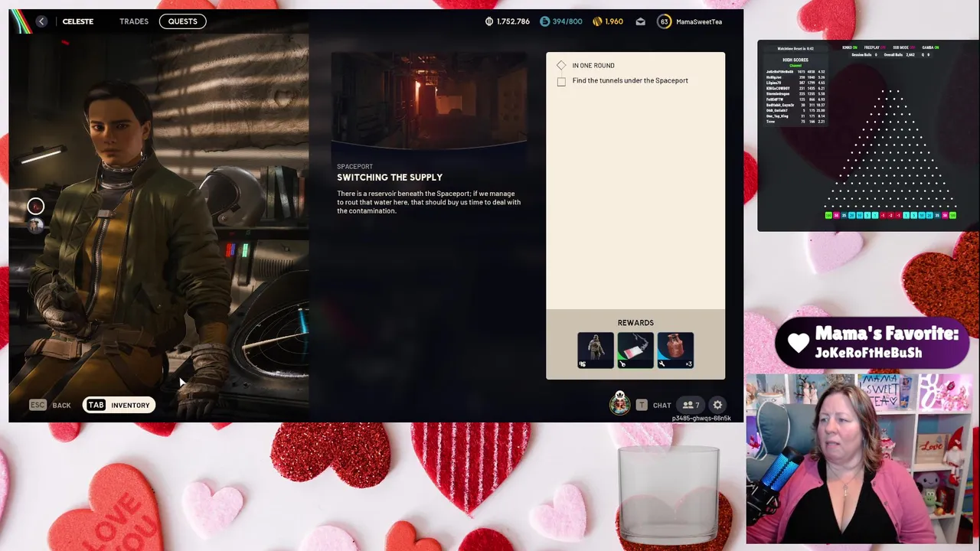
Task: Click the webcam video feed
Action: pyautogui.click(x=861, y=458)
